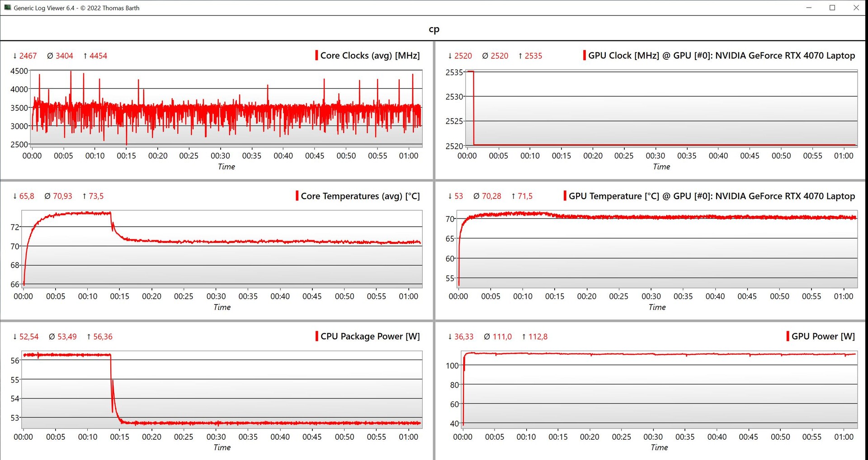Click the average value "70,93" for Core Temperatures
Image resolution: width=868 pixels, height=460 pixels.
pyautogui.click(x=62, y=196)
